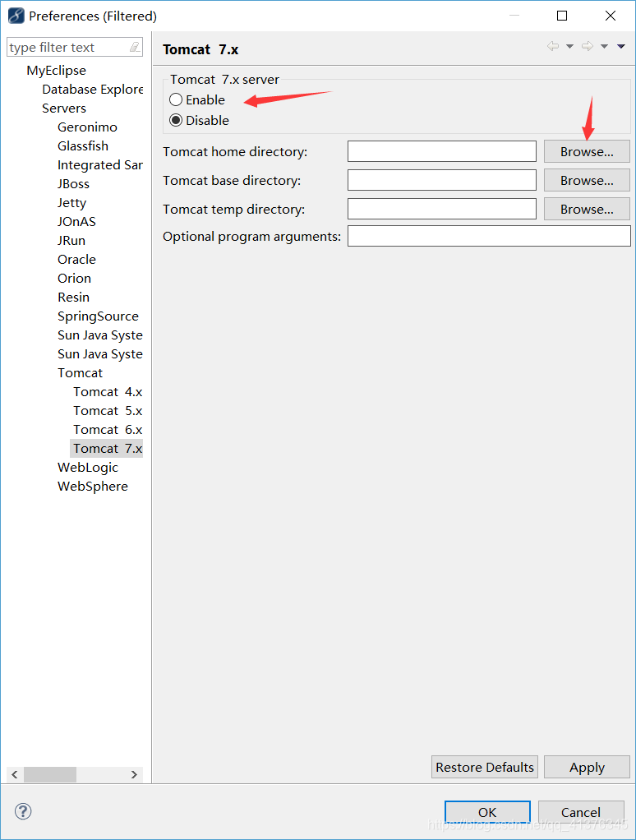Click the clear filter text eraser icon

tap(135, 47)
